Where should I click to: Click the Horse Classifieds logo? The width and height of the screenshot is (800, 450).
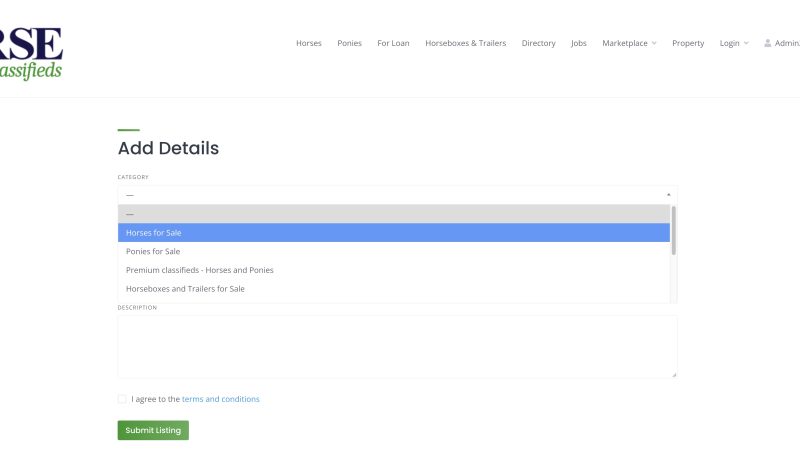pos(31,54)
